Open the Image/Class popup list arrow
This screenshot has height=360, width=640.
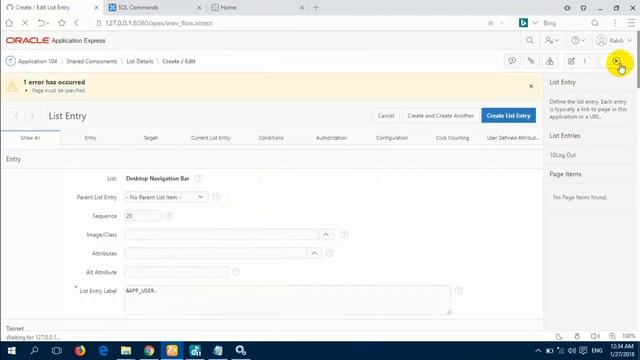point(326,235)
